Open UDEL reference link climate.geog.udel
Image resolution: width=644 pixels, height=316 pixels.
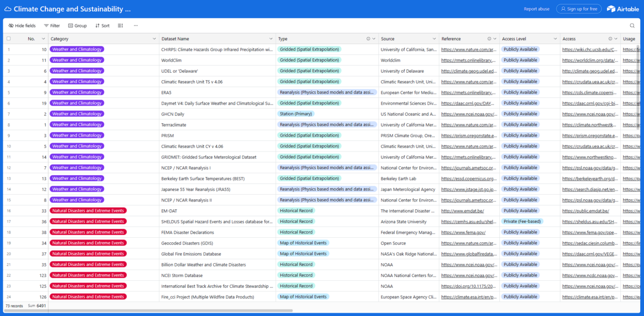point(470,70)
